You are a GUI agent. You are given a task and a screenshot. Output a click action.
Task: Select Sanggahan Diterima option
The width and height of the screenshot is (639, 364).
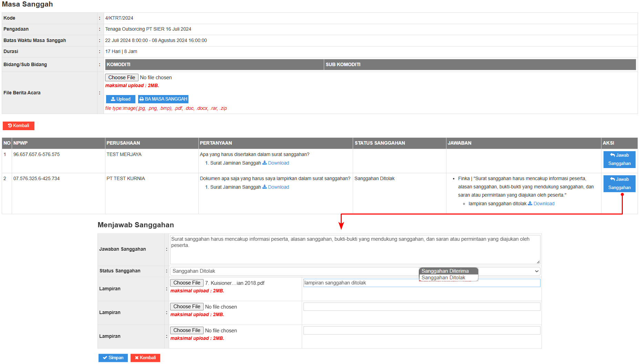point(445,271)
